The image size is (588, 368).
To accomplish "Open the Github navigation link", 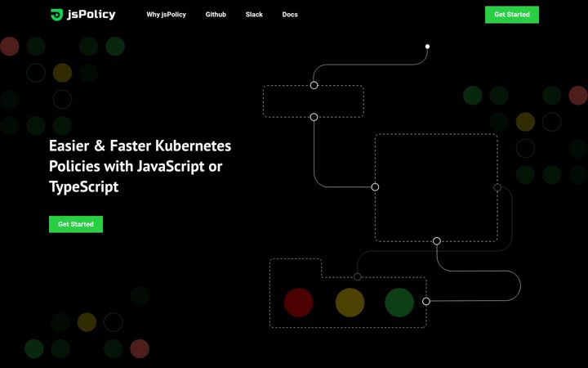I will (216, 15).
